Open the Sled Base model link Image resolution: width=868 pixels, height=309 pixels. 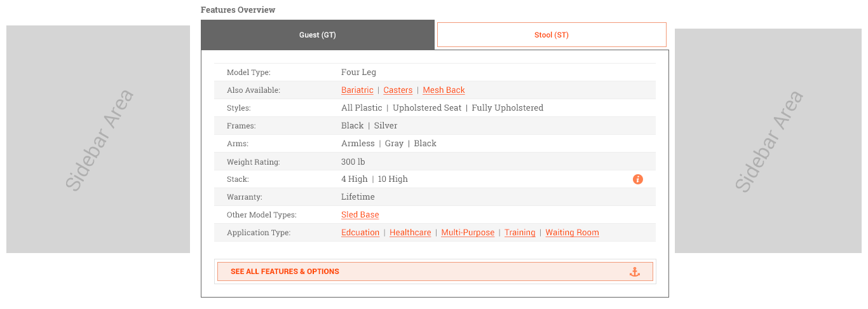360,215
